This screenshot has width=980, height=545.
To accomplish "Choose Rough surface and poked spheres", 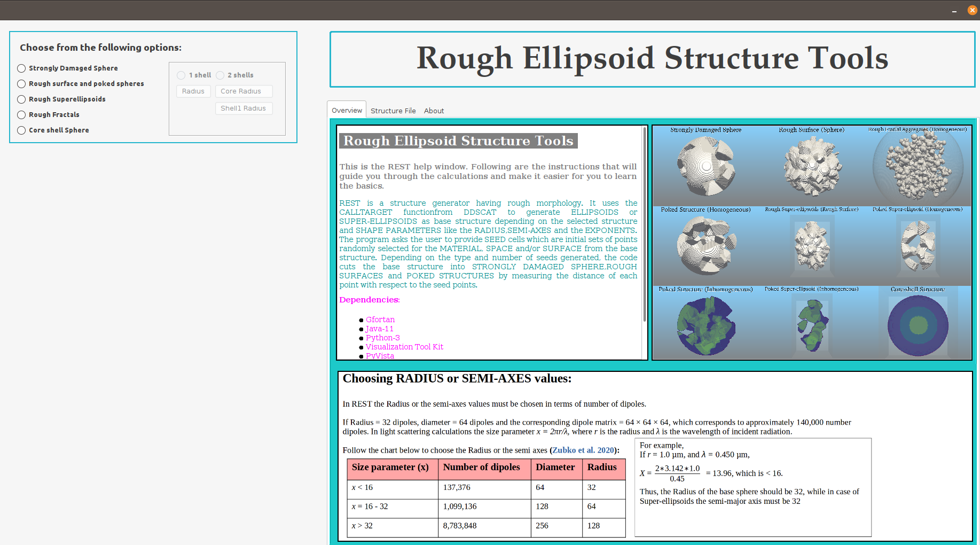I will pyautogui.click(x=81, y=84).
